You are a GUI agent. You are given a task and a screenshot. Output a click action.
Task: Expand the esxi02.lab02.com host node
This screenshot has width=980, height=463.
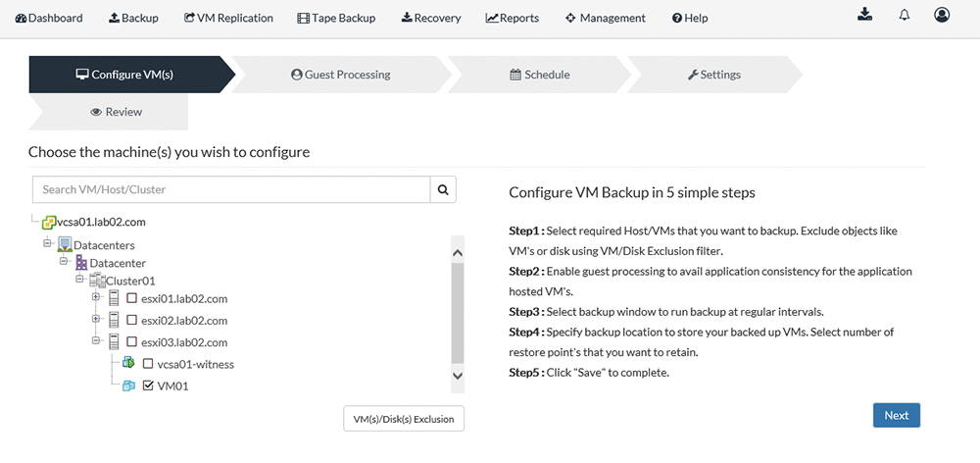tap(96, 319)
